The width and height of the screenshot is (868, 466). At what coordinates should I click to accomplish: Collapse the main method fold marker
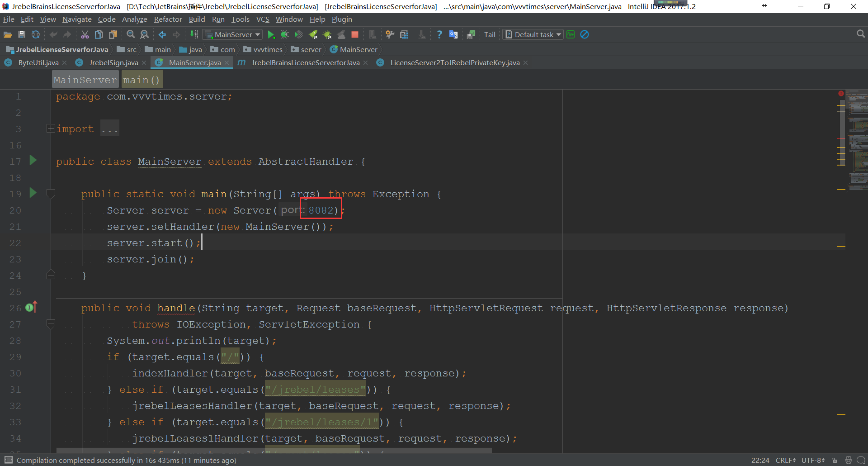click(51, 194)
